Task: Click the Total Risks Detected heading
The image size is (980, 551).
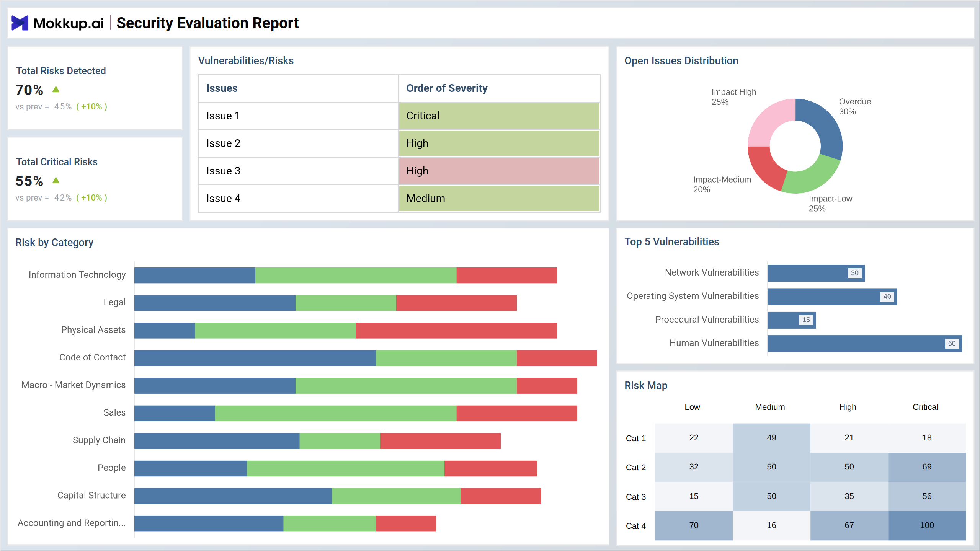Action: [x=61, y=71]
